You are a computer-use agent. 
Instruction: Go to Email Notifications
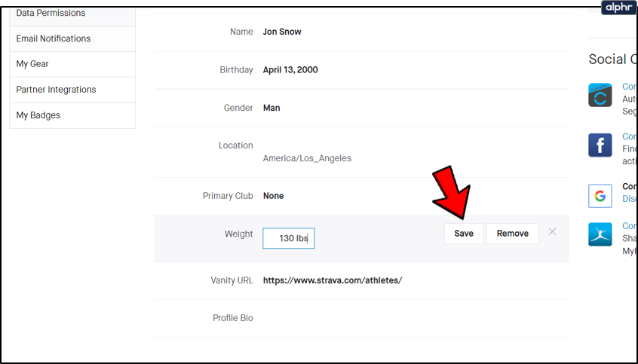pos(54,38)
